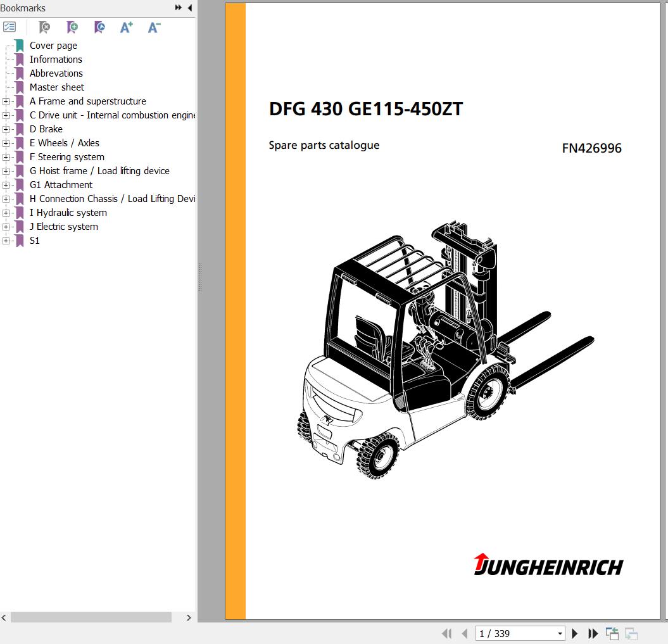Locate the current bookmark

(99, 27)
